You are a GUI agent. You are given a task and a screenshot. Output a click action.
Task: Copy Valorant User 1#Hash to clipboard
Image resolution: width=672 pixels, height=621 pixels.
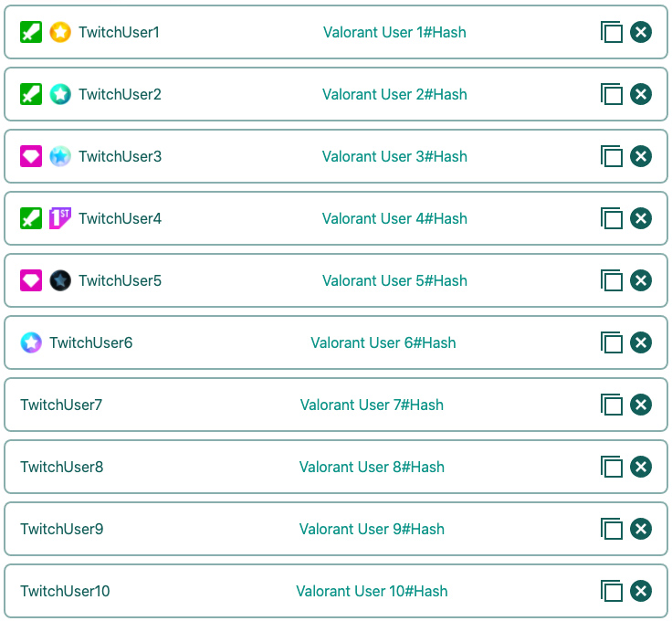pos(611,32)
